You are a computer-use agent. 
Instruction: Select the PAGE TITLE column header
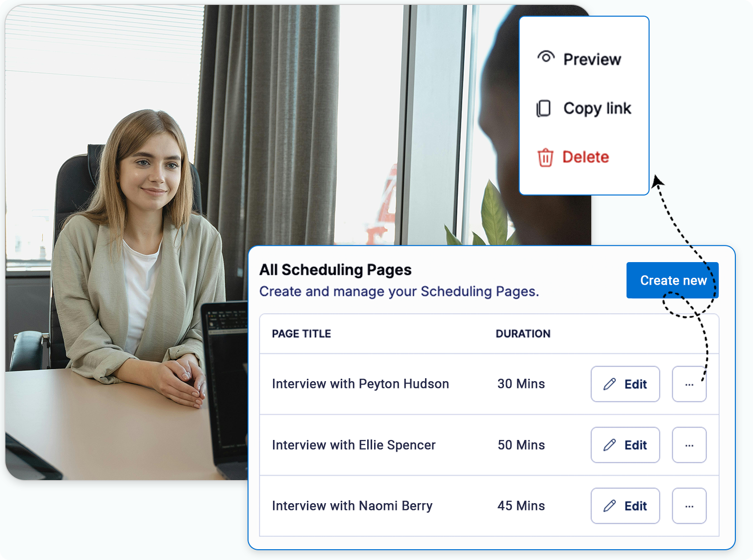coord(301,334)
